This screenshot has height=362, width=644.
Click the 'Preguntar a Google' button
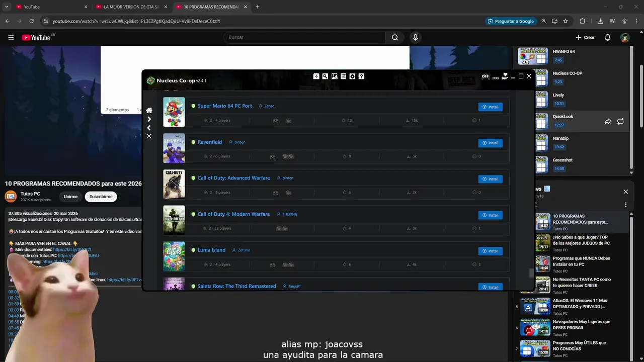click(511, 21)
